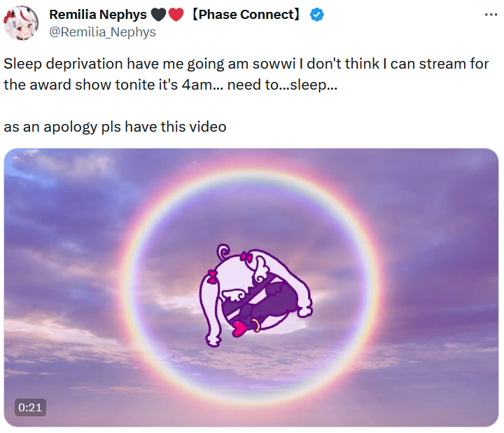Open the three-dot more options menu
The image size is (504, 433).
click(491, 15)
